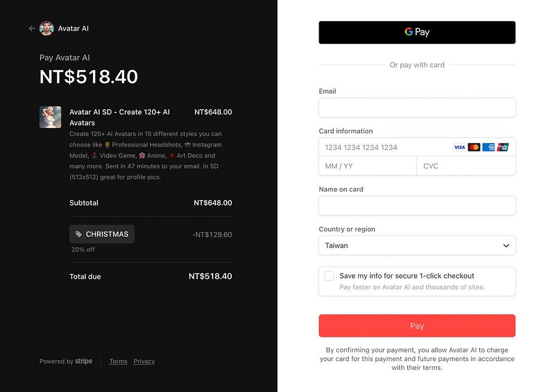Focus the Email input field
This screenshot has height=392, width=557.
[x=417, y=108]
